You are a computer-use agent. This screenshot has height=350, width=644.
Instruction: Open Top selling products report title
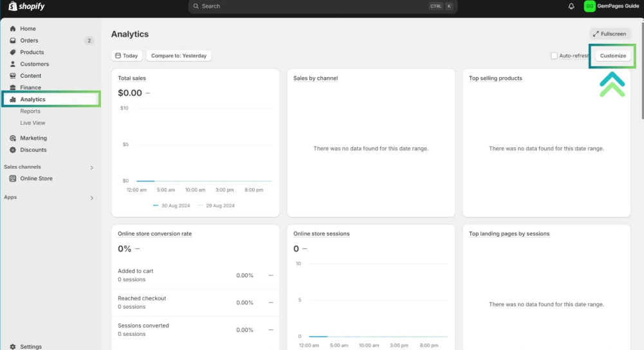[495, 78]
